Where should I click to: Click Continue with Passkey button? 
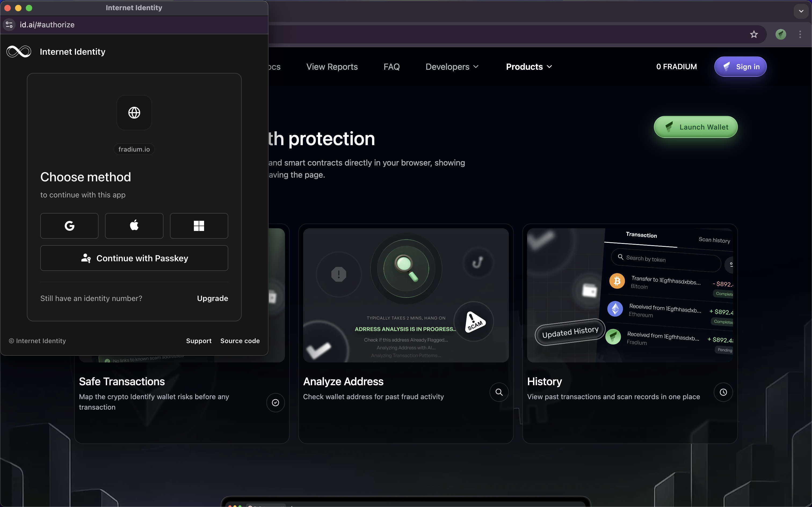134,258
